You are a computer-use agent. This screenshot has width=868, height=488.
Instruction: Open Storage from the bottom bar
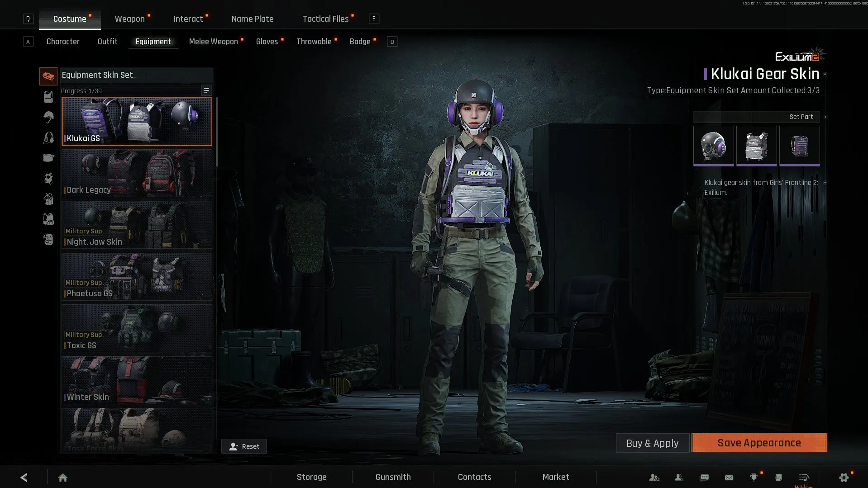(x=312, y=477)
